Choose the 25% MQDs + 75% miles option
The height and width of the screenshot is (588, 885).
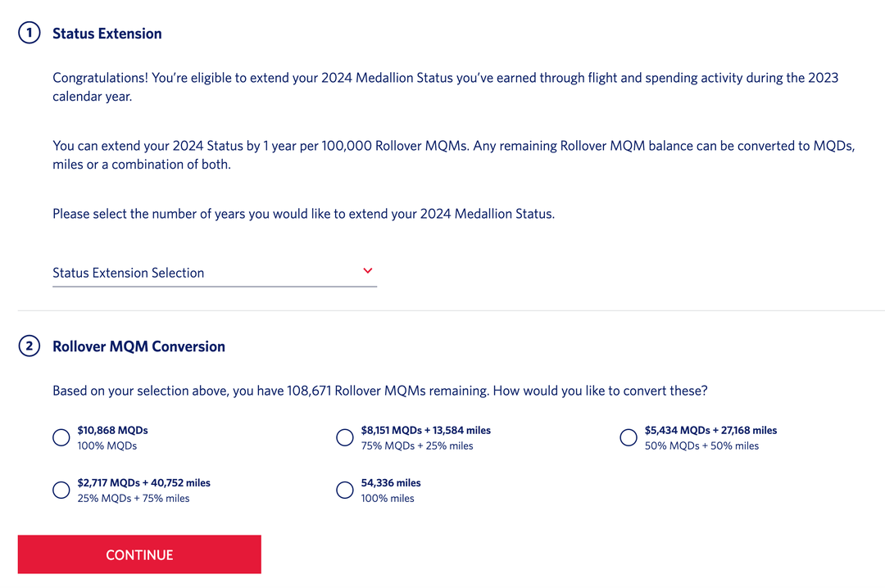coord(61,490)
